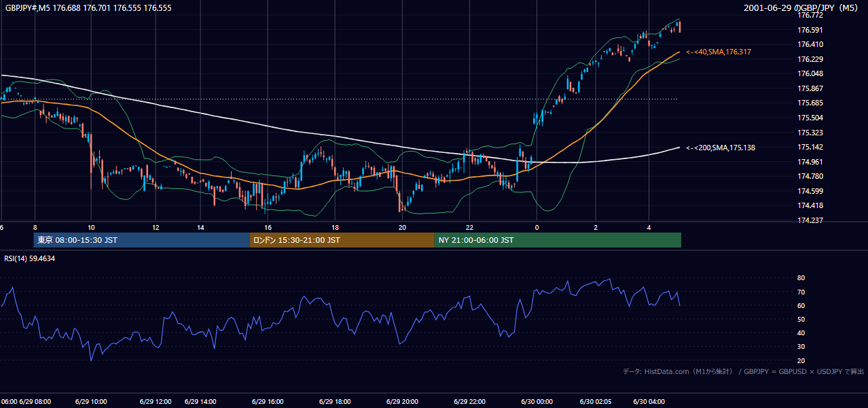Viewport: 868px width, 408px height.
Task: Click RSI axis level 30
Action: tap(801, 347)
